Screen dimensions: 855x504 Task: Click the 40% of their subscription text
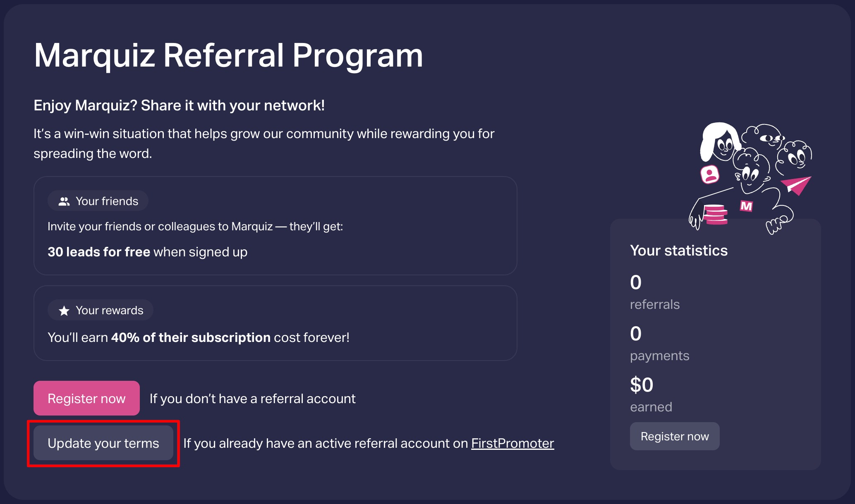pos(191,337)
